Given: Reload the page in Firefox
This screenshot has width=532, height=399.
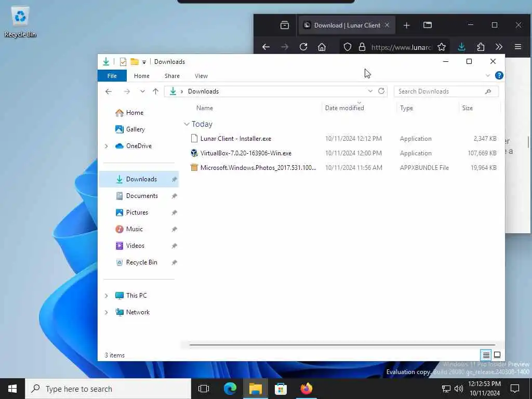Looking at the screenshot, I should 303,47.
